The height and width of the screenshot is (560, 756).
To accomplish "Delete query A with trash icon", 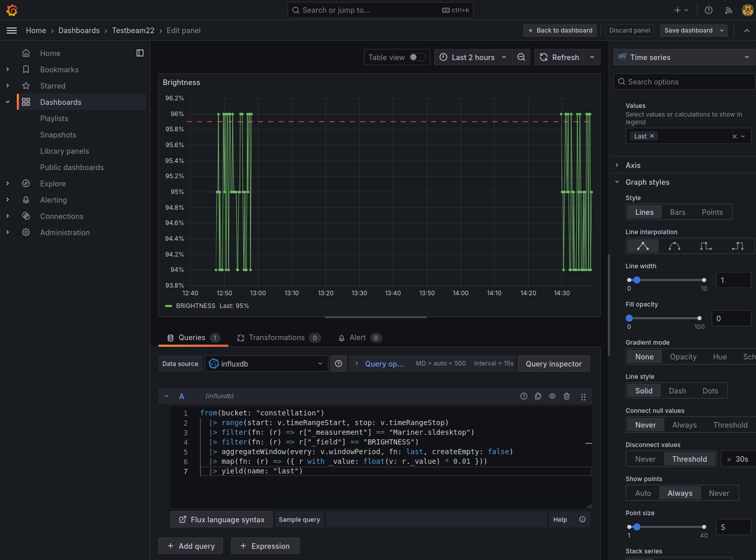I will [x=567, y=396].
